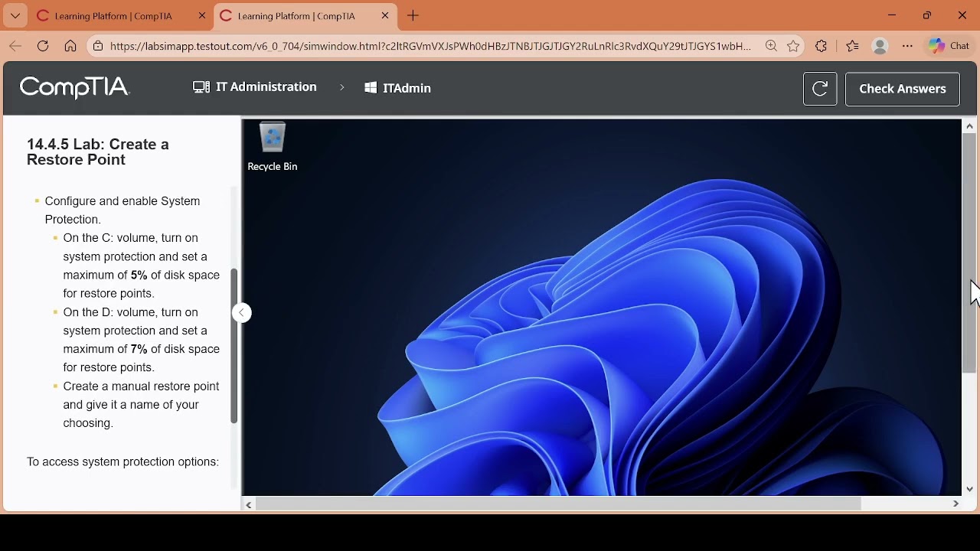980x551 pixels.
Task: Click 'Configure and enable System Protection' text
Action: point(122,210)
